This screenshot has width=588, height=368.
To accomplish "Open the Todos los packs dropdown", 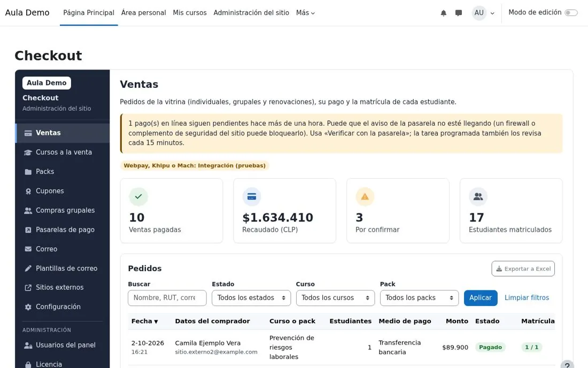I will click(419, 298).
